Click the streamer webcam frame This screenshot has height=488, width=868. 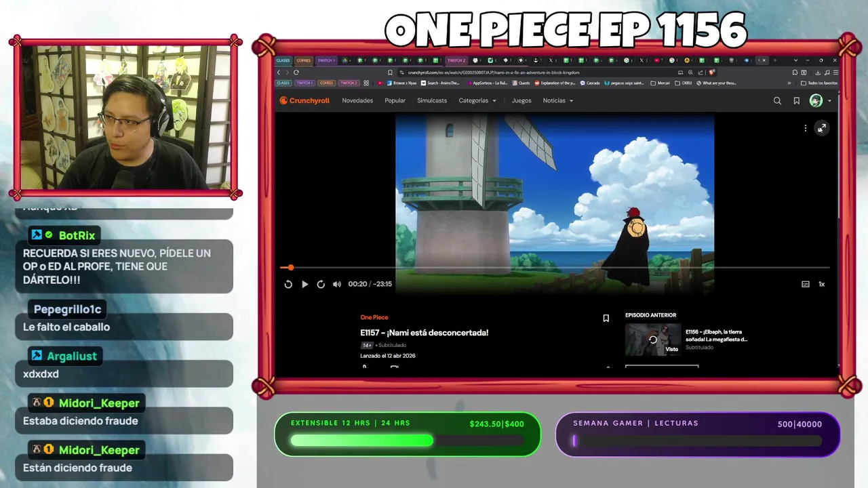125,117
